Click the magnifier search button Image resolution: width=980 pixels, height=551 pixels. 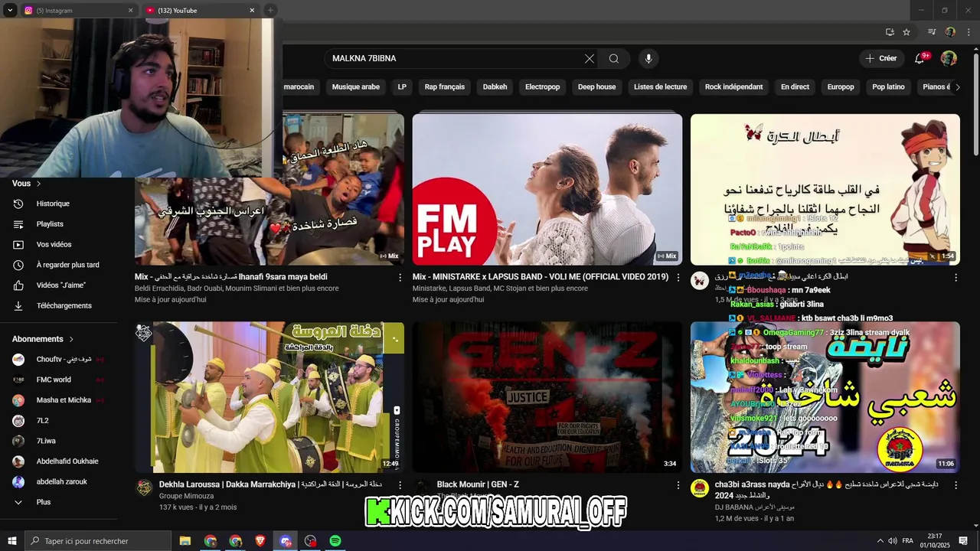614,59
